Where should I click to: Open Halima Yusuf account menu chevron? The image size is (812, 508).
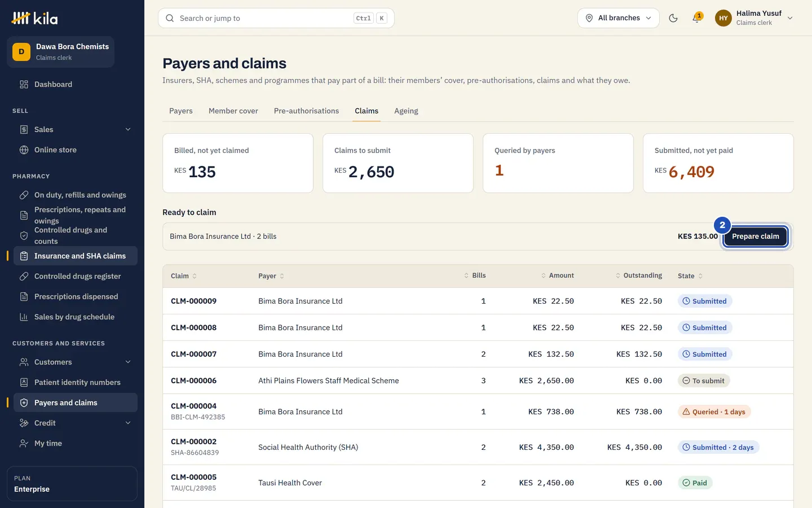coord(790,18)
